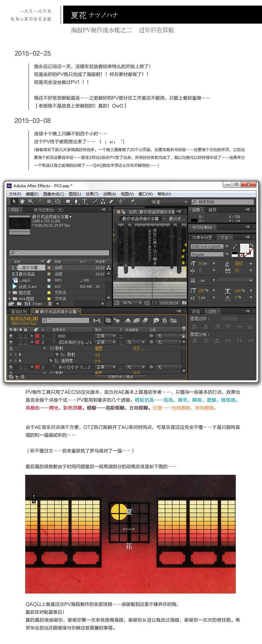Open the 50 % magnification dropdown in viewer
Image resolution: width=262 pixels, height=644 pixels.
132,303
